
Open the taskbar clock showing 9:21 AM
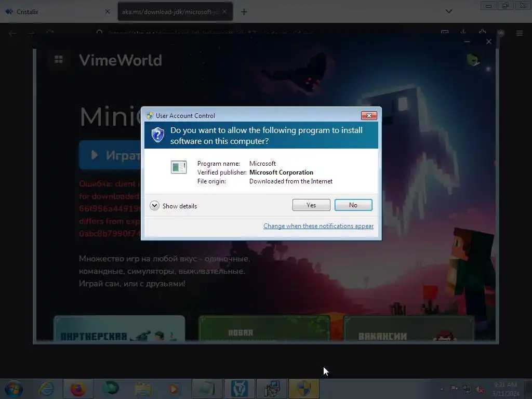tap(505, 389)
